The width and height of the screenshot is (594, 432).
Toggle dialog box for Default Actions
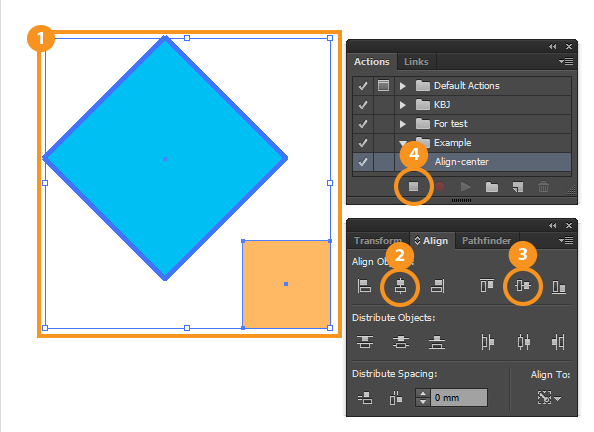[383, 86]
